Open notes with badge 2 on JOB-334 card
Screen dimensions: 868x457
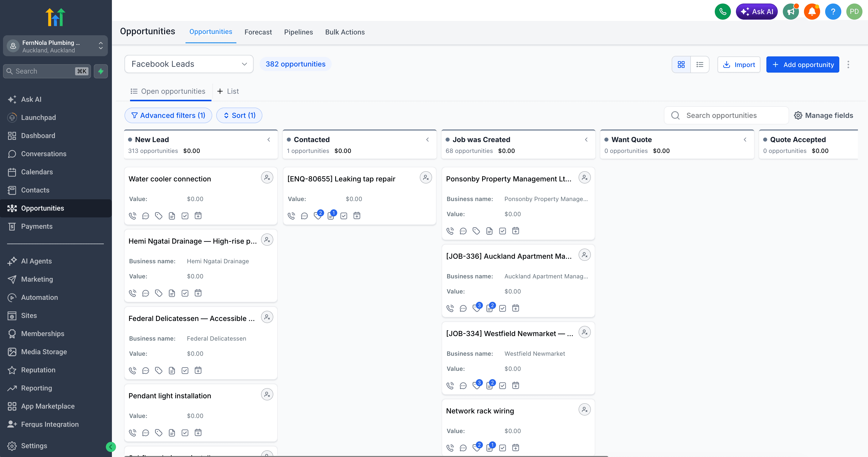tap(490, 385)
